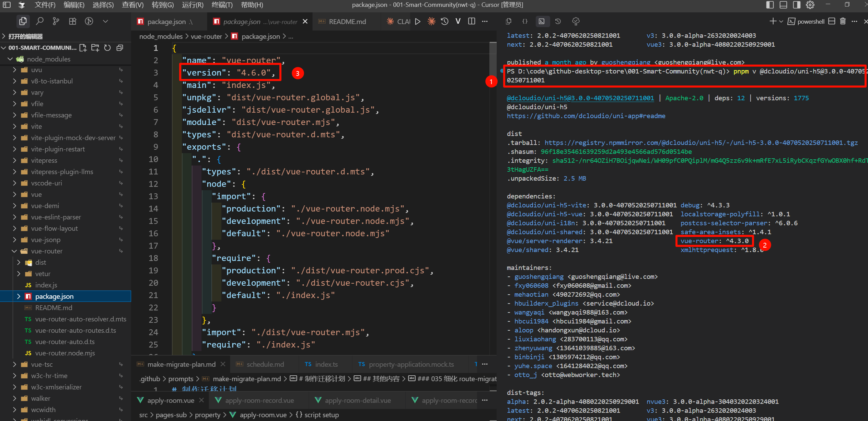The image size is (868, 421).
Task: Kill terminal with trash icon
Action: click(843, 21)
